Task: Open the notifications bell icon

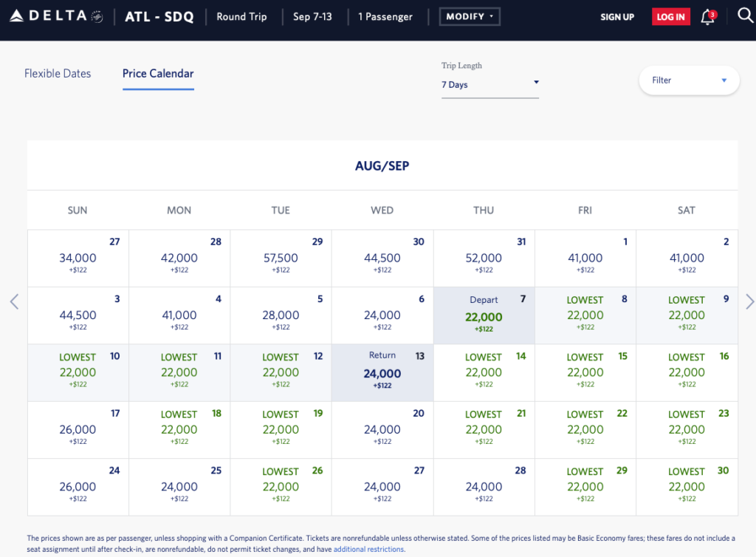Action: [x=707, y=17]
